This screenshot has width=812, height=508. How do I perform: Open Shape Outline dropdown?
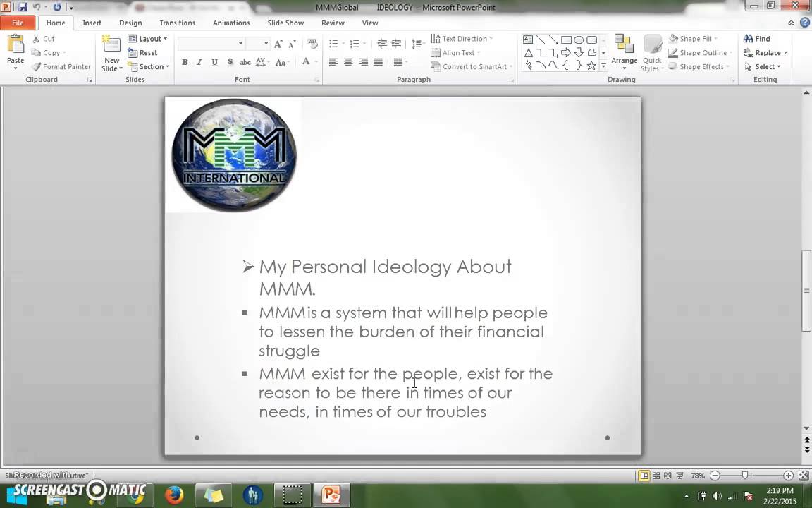coord(701,53)
